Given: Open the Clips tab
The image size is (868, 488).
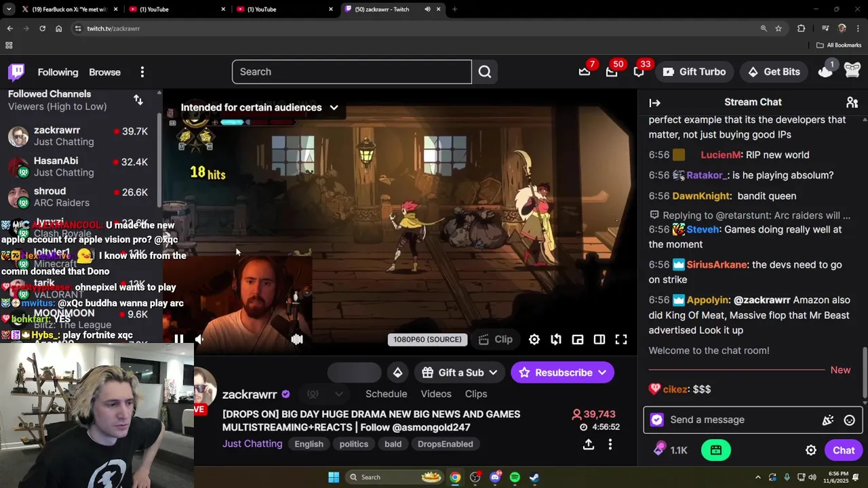Looking at the screenshot, I should (x=476, y=394).
